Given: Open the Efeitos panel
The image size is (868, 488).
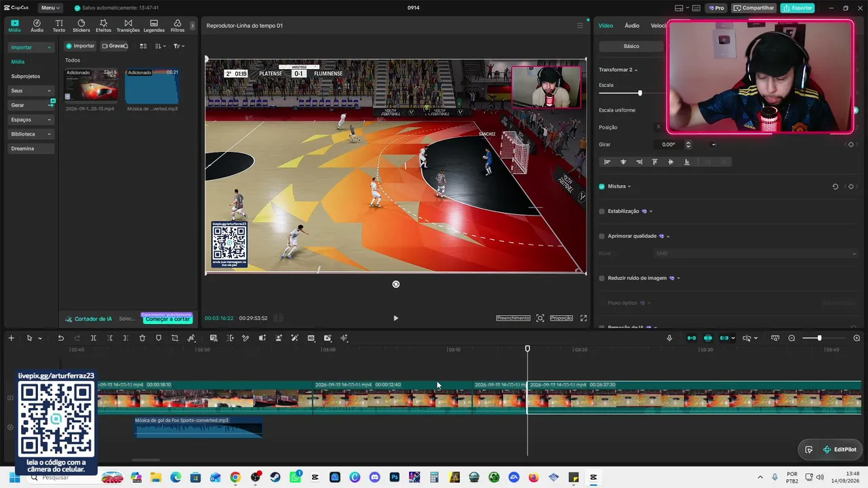Looking at the screenshot, I should (x=103, y=26).
